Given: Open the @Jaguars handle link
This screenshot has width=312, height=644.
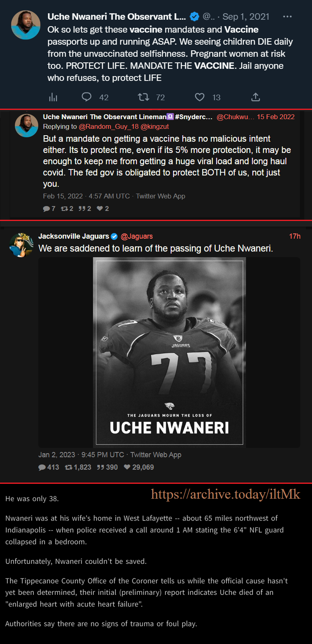Looking at the screenshot, I should pyautogui.click(x=137, y=236).
